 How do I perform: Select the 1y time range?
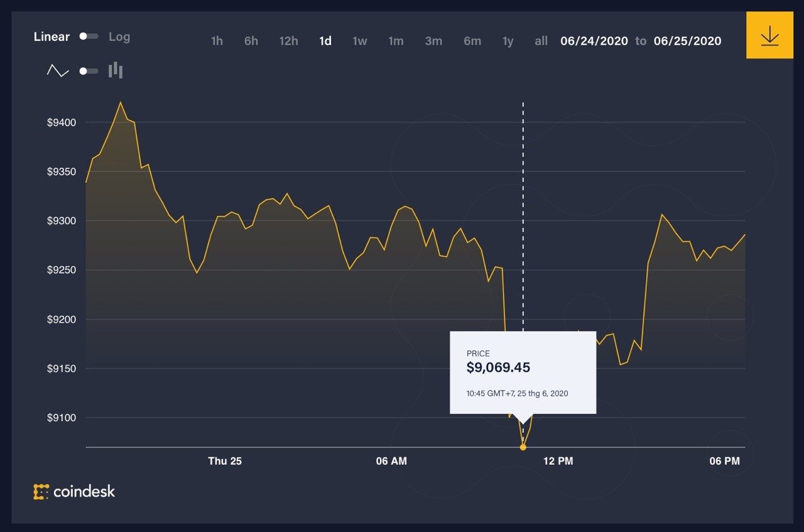(508, 41)
